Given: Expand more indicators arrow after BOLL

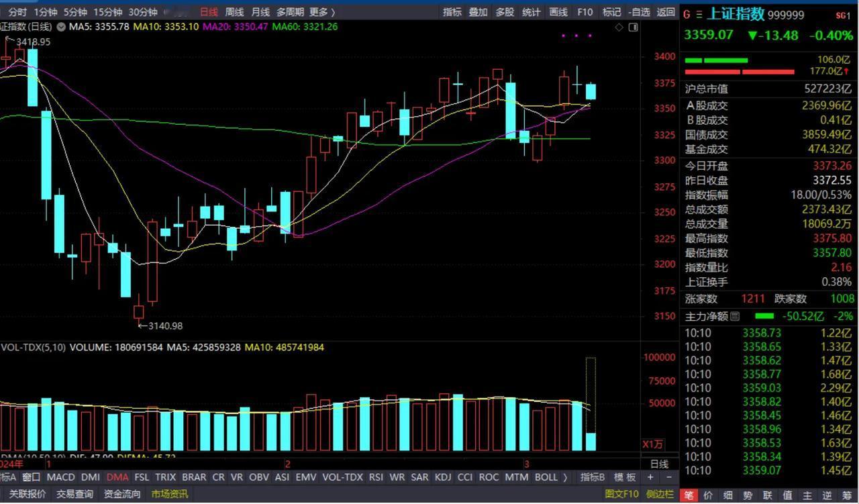Looking at the screenshot, I should [x=565, y=477].
